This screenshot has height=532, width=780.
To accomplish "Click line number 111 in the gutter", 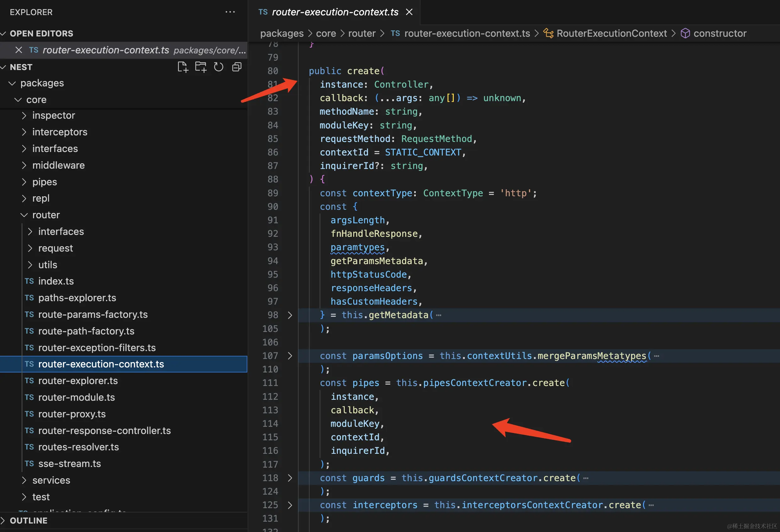I will (x=270, y=383).
